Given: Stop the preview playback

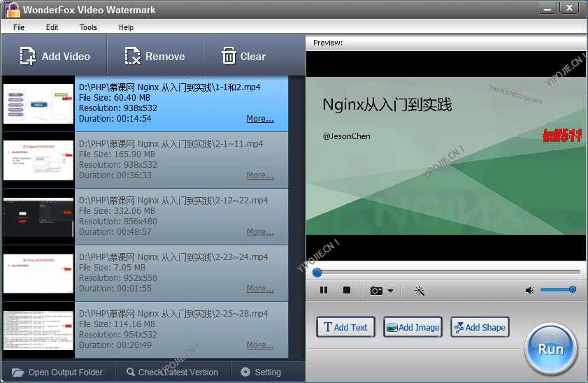Looking at the screenshot, I should [x=346, y=291].
